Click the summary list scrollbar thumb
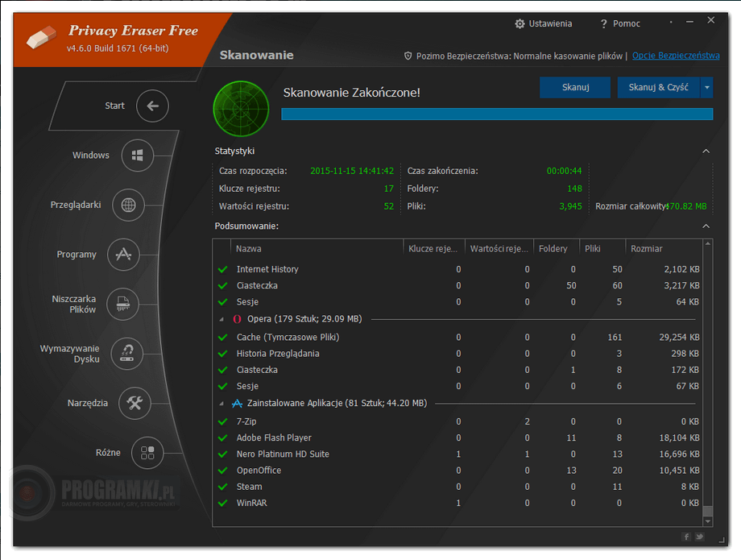Viewport: 741px width, 560px height. tap(707, 511)
